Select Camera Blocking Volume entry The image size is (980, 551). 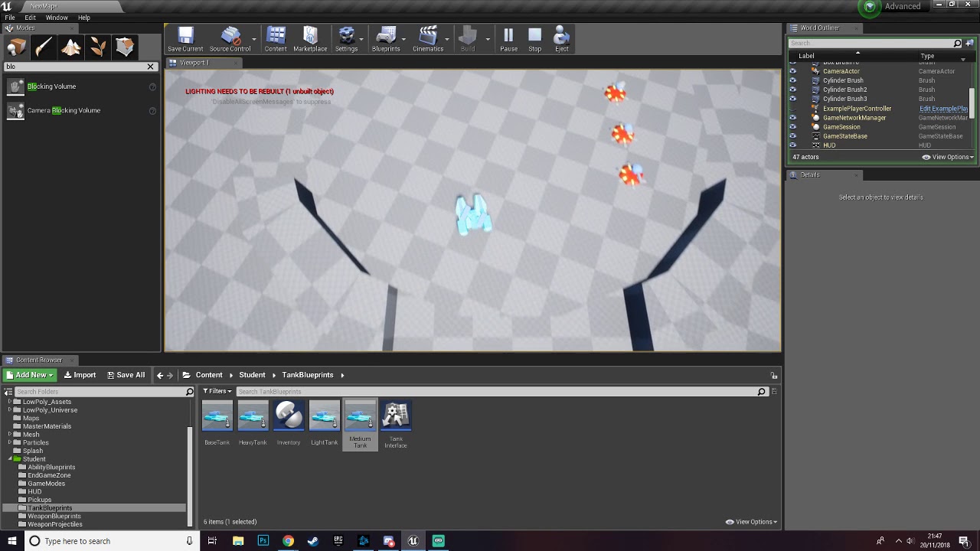point(80,110)
